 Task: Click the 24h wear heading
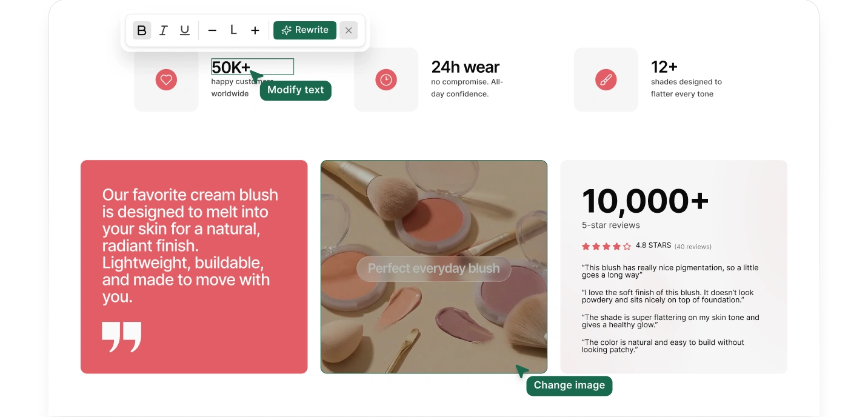[465, 67]
